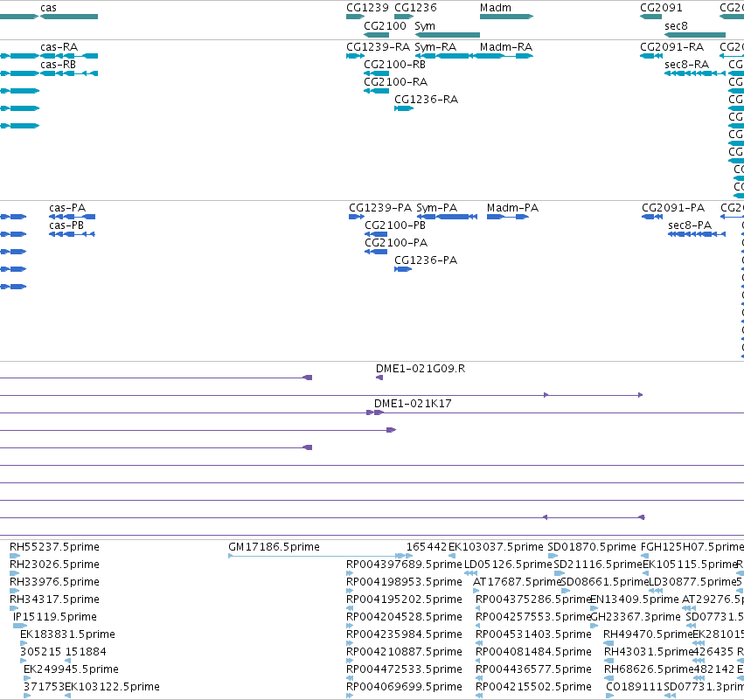Select protein cas-PA
Image resolution: width=744 pixels, height=700 pixels.
[72, 217]
